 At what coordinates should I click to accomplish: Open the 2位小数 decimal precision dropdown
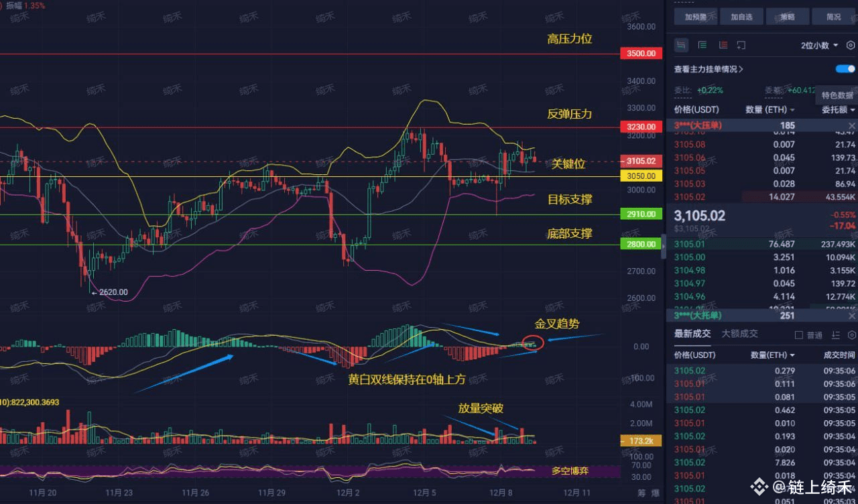pyautogui.click(x=819, y=46)
